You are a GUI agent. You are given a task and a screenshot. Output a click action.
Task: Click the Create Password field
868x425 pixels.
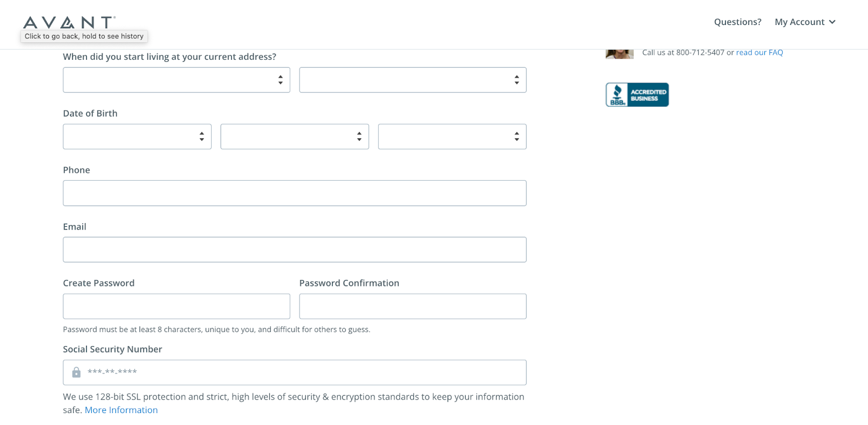click(176, 306)
